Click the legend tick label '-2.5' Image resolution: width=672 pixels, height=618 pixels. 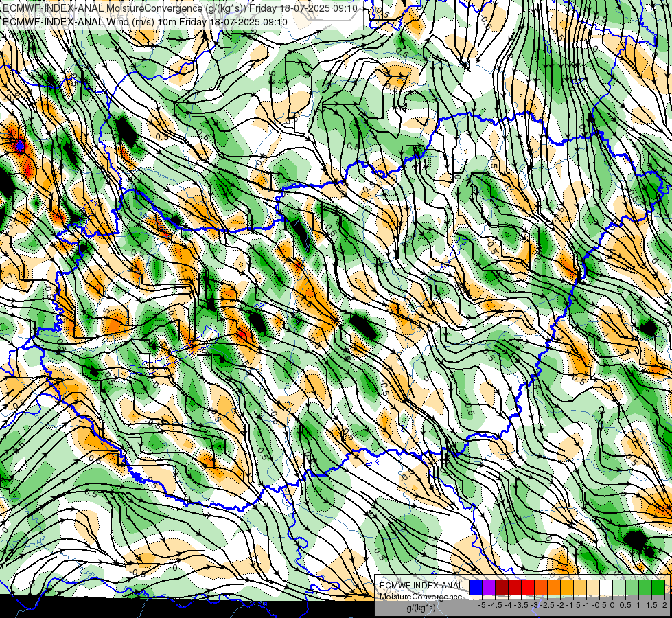coord(547,605)
